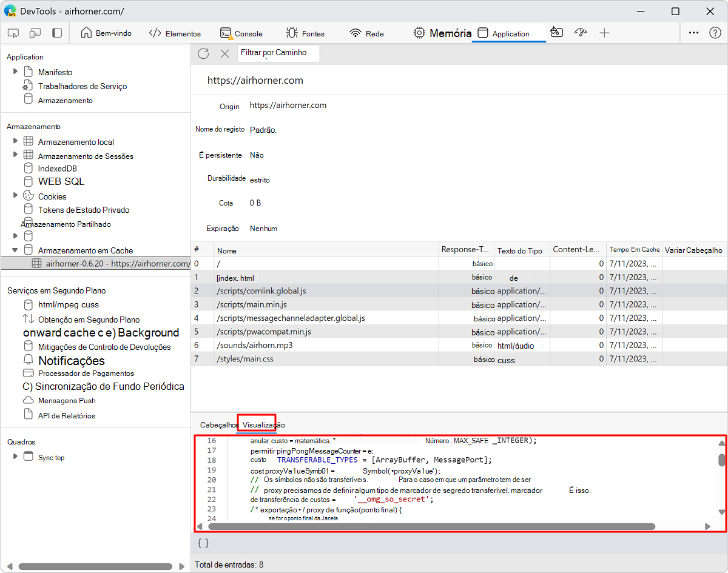Switch to the Rede tab
The image size is (728, 573).
[x=367, y=33]
